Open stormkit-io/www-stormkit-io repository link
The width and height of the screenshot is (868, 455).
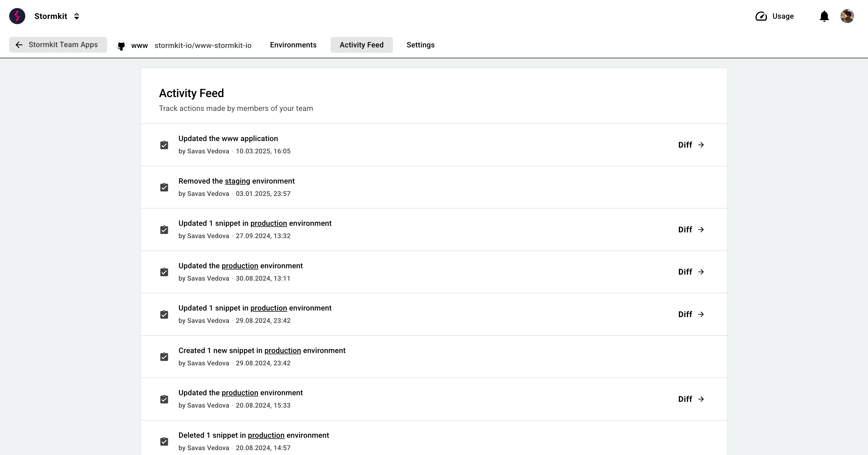coord(203,45)
